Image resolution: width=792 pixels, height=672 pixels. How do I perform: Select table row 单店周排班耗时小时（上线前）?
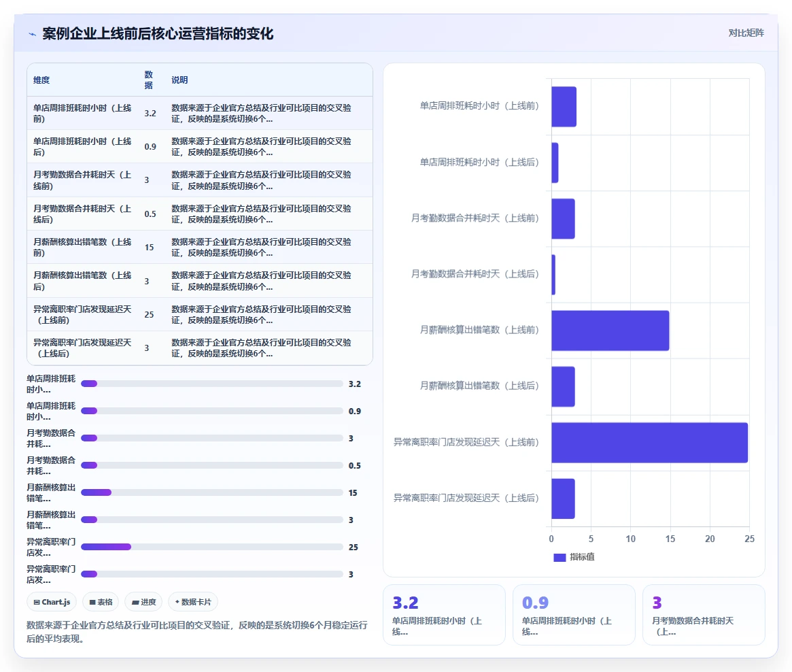199,113
